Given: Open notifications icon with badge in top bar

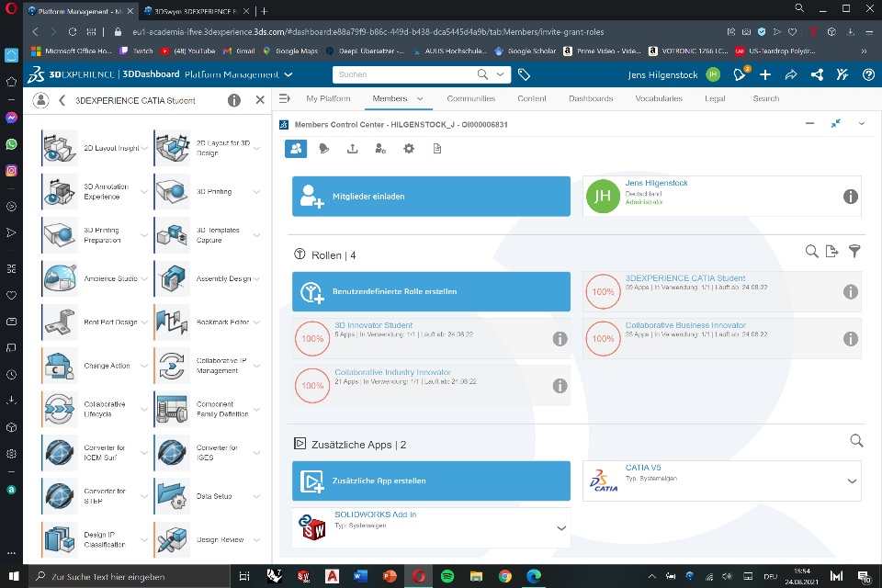Looking at the screenshot, I should [741, 73].
